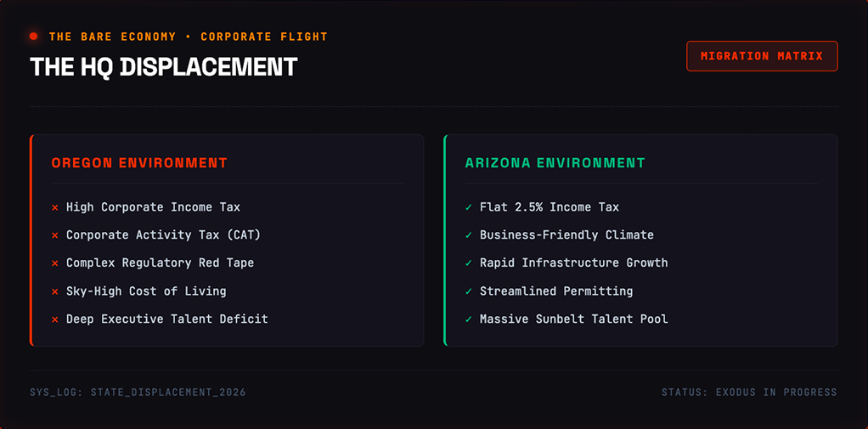Select the checkmark beside Business-Friendly Climate
Screen dimensions: 868x429
(469, 235)
